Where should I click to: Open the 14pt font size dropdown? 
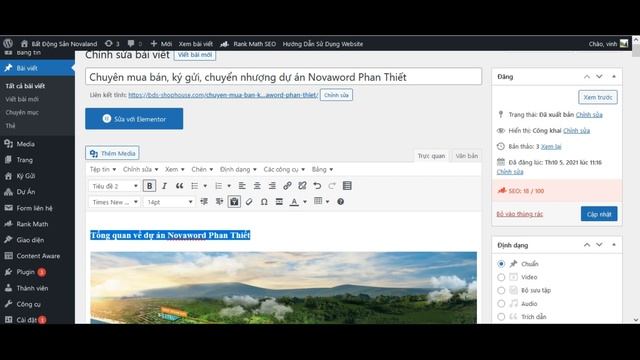click(x=169, y=202)
